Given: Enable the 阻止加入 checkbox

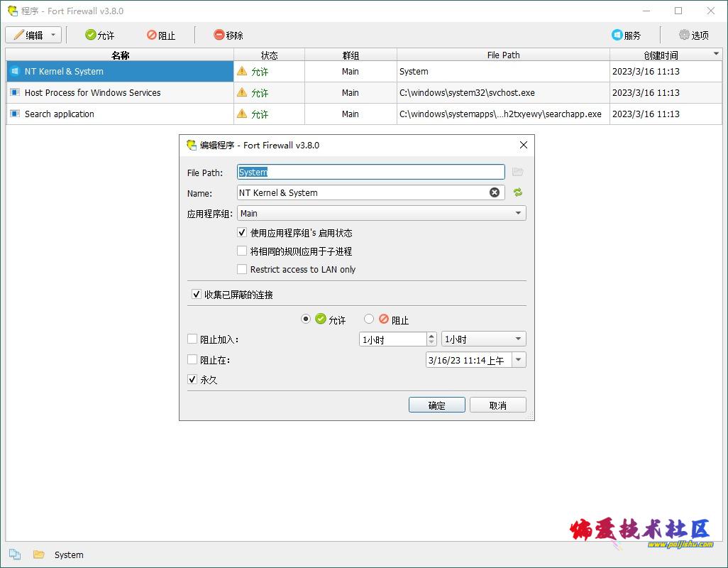Looking at the screenshot, I should point(192,339).
